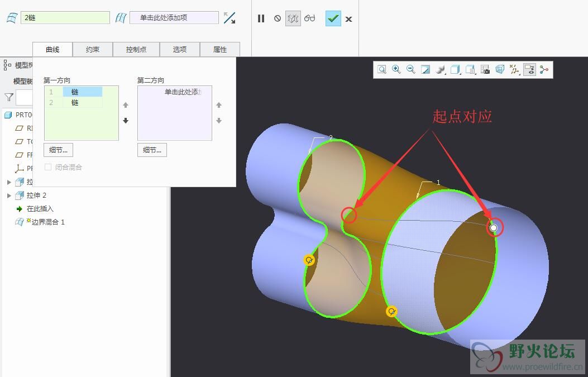Viewport: 588px width, 377px height.
Task: Open the 选项 tab
Action: coord(180,50)
